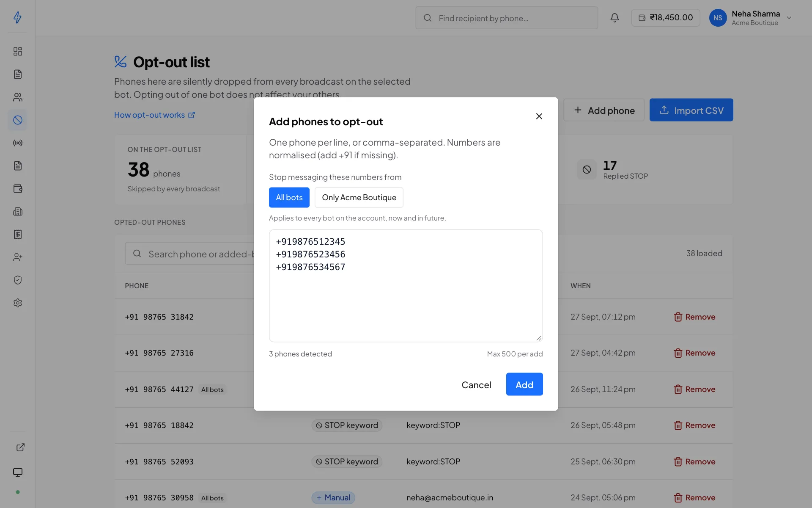Click 27 Sept, 07:12 pm timestamp
Viewport: 812px width, 508px height.
coord(603,317)
